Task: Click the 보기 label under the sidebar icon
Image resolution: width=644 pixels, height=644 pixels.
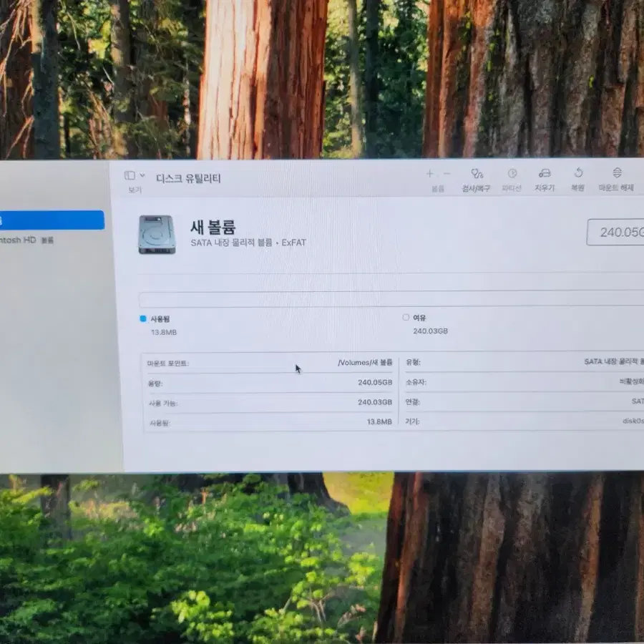Action: (135, 190)
